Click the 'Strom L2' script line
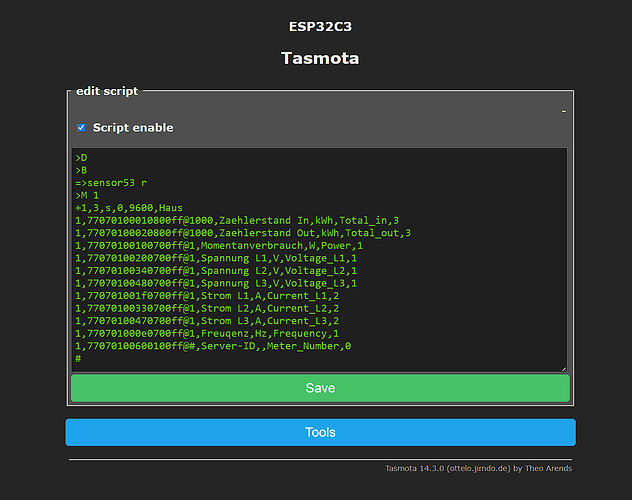This screenshot has width=632, height=500. (x=207, y=308)
